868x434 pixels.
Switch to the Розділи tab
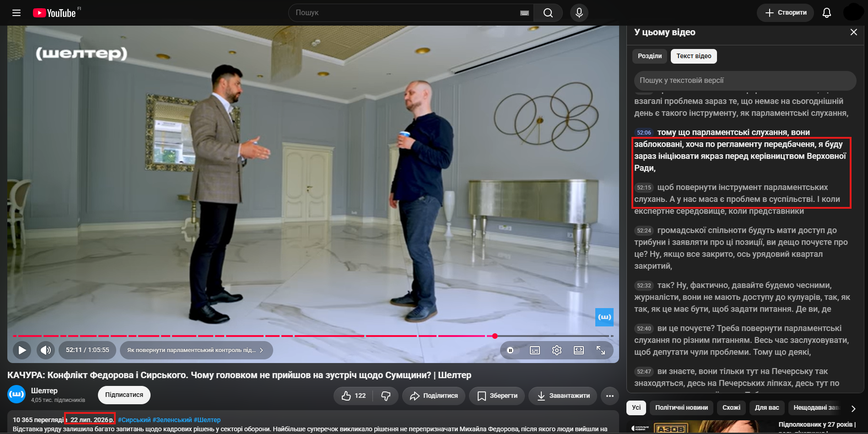650,56
